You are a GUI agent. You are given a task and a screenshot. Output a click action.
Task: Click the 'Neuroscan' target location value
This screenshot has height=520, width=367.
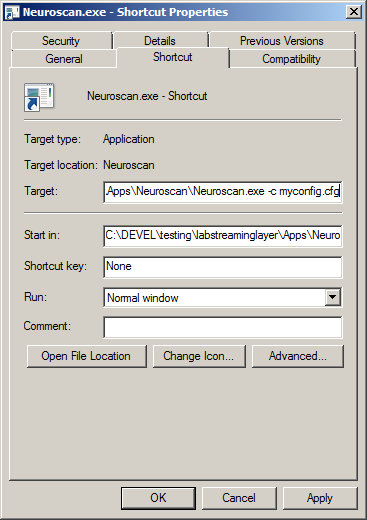tap(129, 165)
